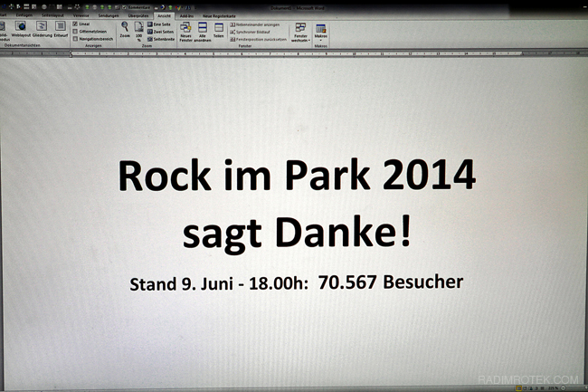
Task: Click on the headline 'Rock im Park 2014'
Action: click(296, 177)
